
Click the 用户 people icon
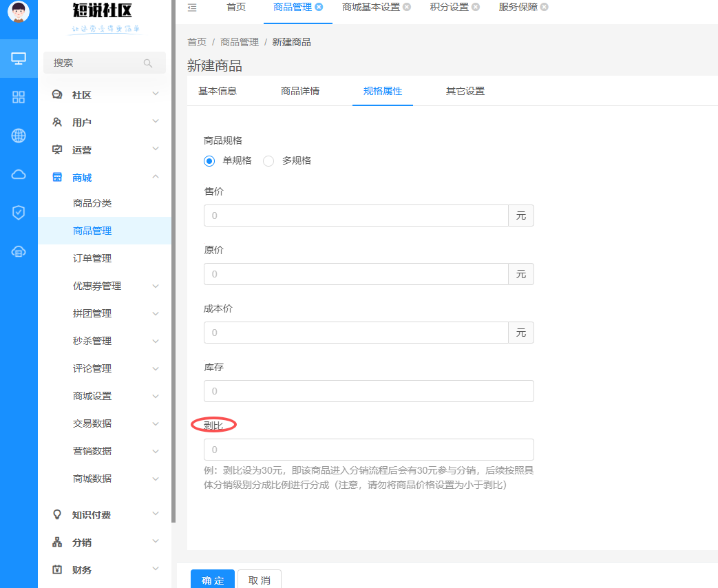tap(57, 123)
